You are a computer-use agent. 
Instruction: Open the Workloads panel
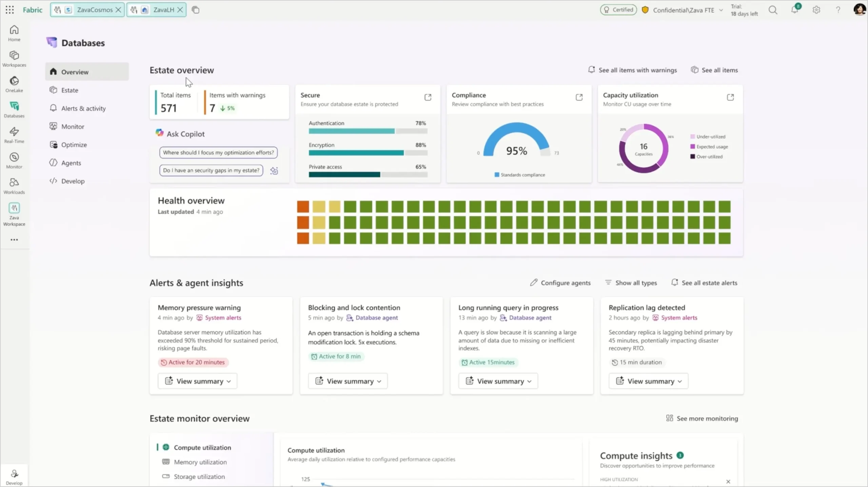click(x=14, y=186)
